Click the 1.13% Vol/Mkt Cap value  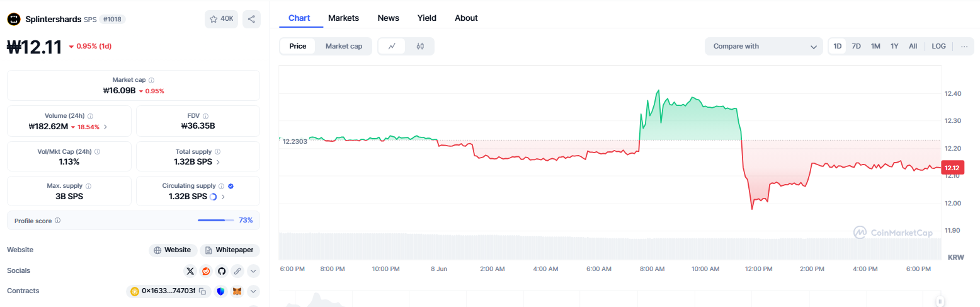69,162
